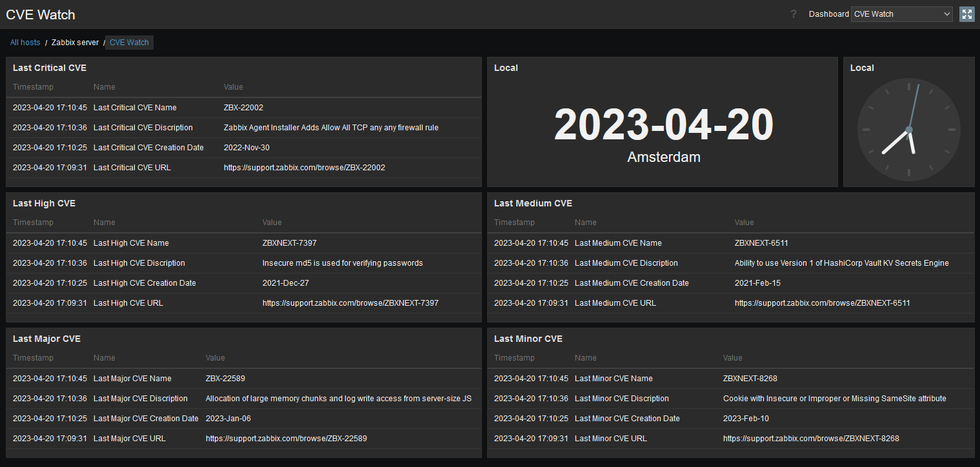The image size is (980, 467).
Task: Click the ZBXNEXT-7397 support URL
Action: (350, 303)
